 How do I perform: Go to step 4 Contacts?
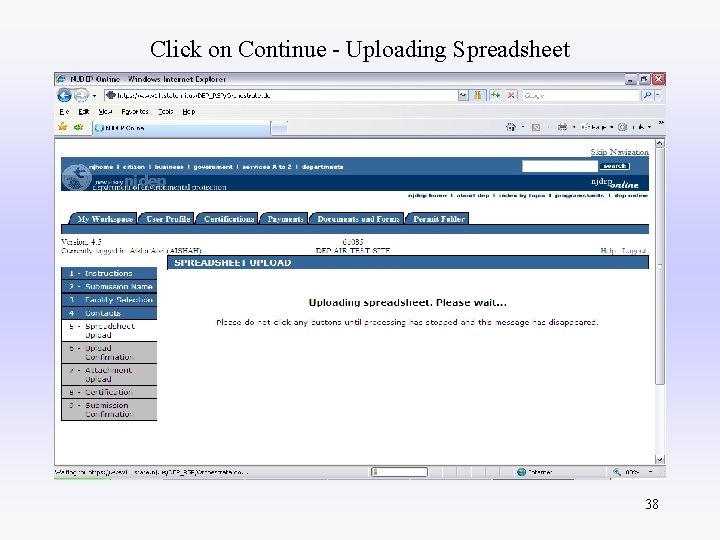click(109, 313)
